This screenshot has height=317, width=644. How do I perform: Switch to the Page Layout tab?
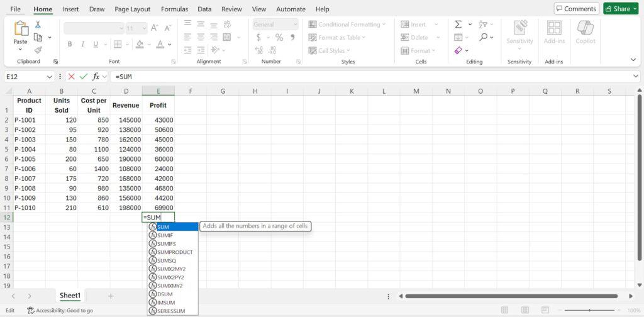(132, 9)
